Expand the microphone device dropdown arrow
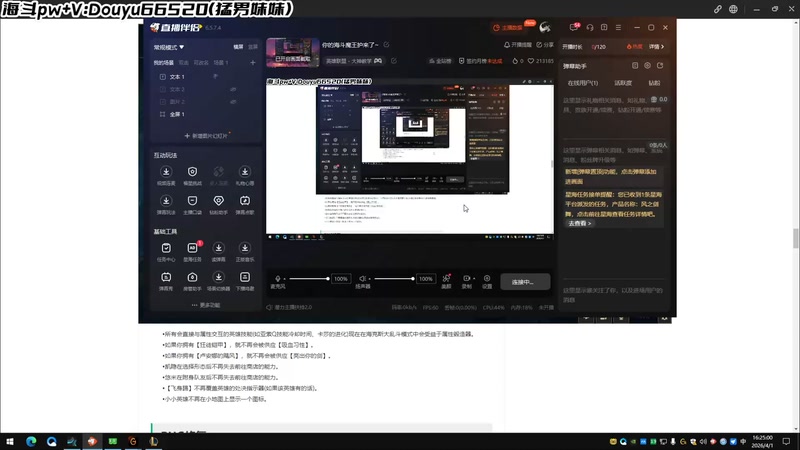The width and height of the screenshot is (800, 450). (x=284, y=279)
